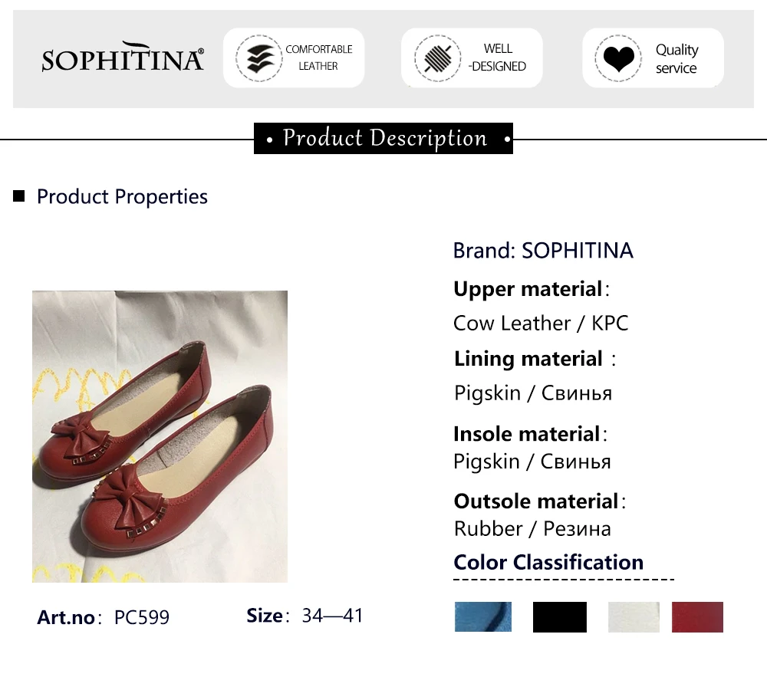Screen dimensions: 767x700
Task: Click the SOPHITINA brand logo
Action: point(123,58)
